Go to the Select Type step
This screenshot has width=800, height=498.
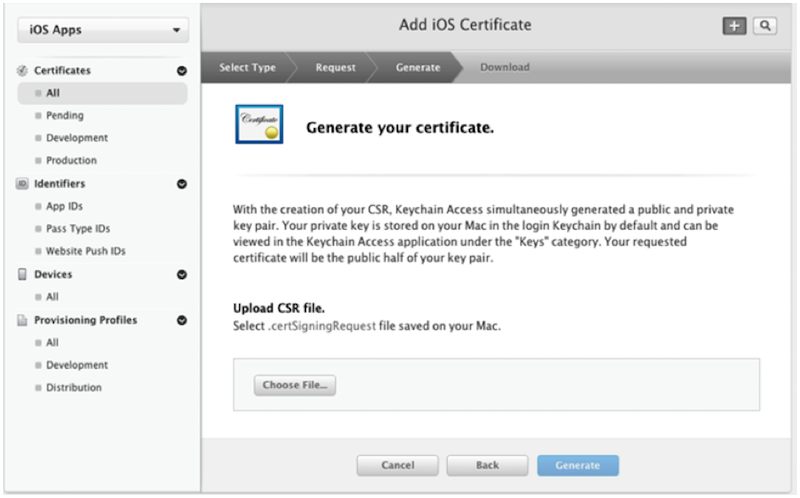248,67
